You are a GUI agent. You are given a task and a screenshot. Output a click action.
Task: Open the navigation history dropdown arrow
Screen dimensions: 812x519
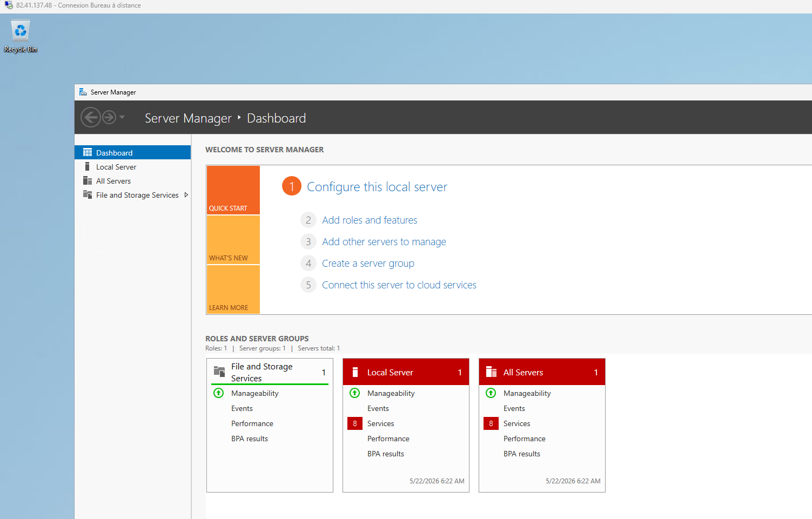(x=122, y=117)
